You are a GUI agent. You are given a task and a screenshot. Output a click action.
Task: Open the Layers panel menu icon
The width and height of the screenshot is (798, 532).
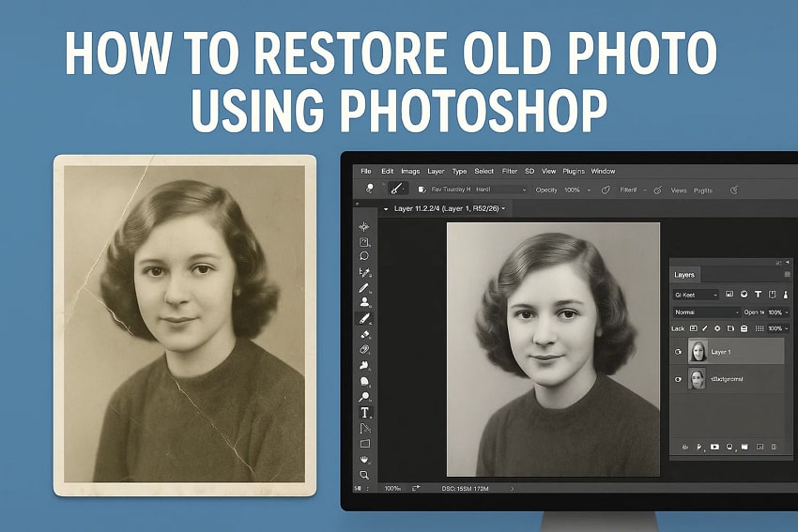point(788,275)
